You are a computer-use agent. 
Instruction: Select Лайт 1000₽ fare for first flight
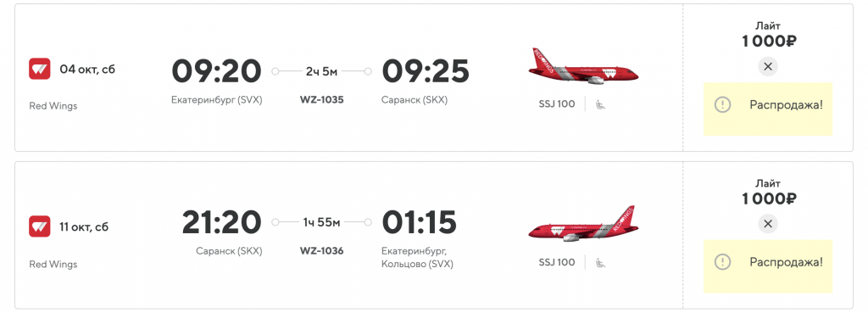coord(768,34)
